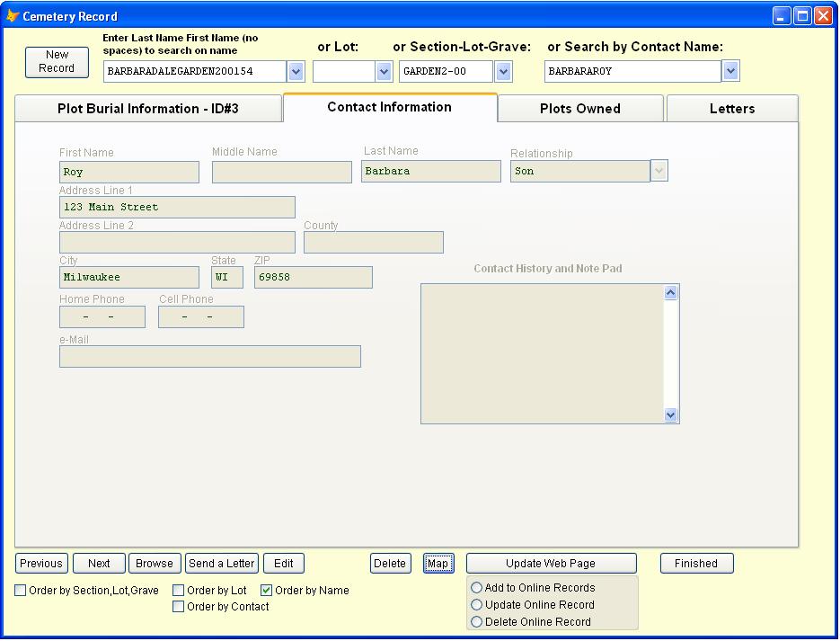Image resolution: width=840 pixels, height=641 pixels.
Task: Open the Plots Owned tab
Action: [580, 108]
